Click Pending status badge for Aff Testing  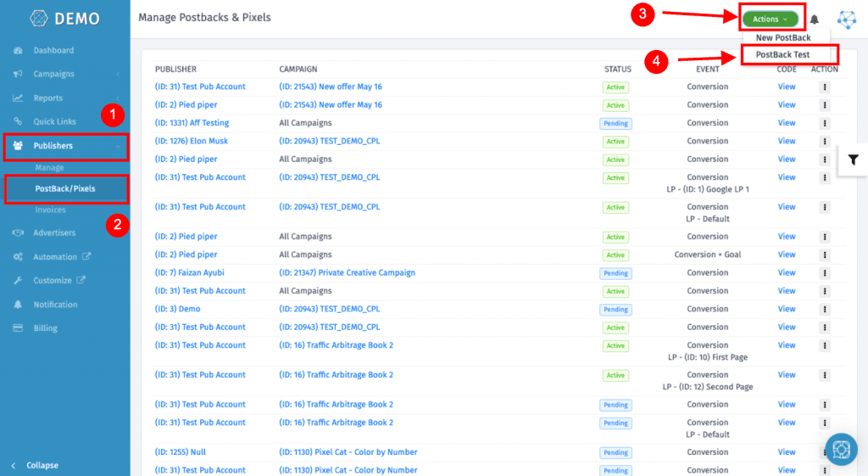click(x=615, y=123)
